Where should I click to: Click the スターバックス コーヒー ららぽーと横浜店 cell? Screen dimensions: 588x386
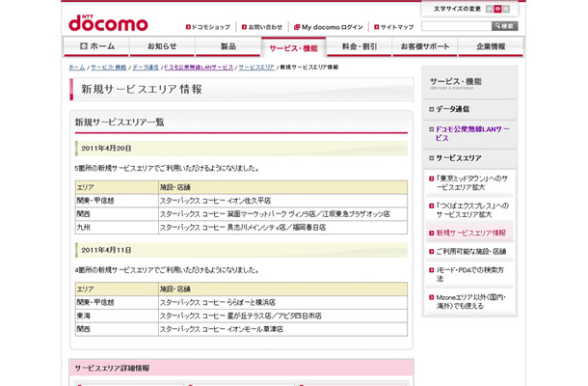[282, 302]
